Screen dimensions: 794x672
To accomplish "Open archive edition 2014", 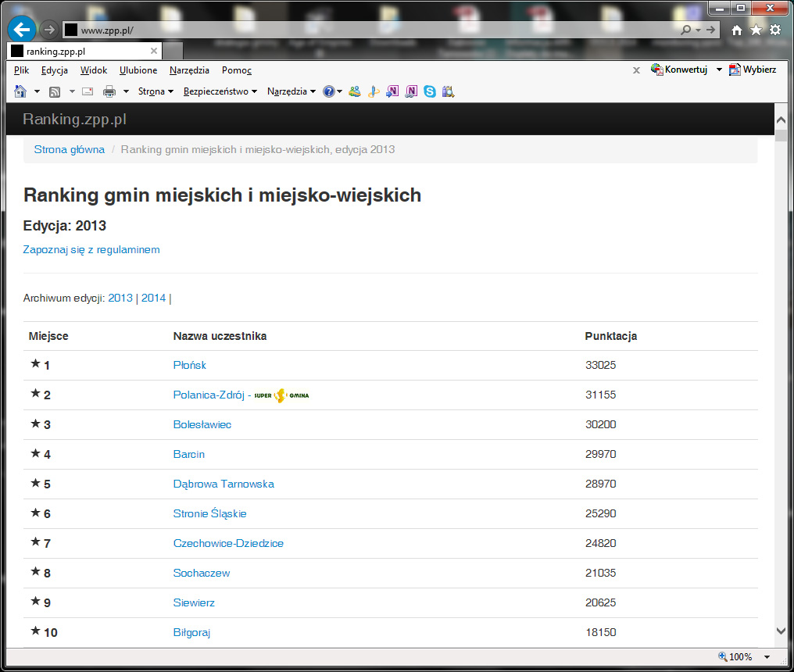I will coord(153,298).
